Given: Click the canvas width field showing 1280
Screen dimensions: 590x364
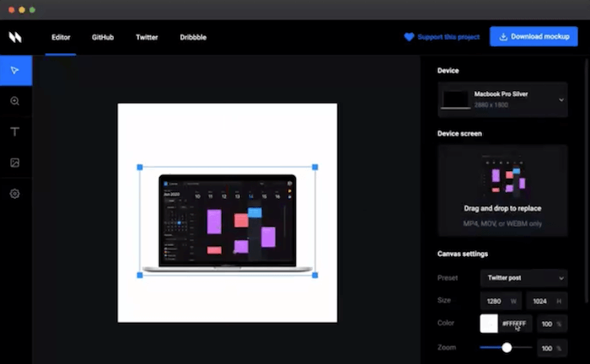Looking at the screenshot, I should coord(501,301).
